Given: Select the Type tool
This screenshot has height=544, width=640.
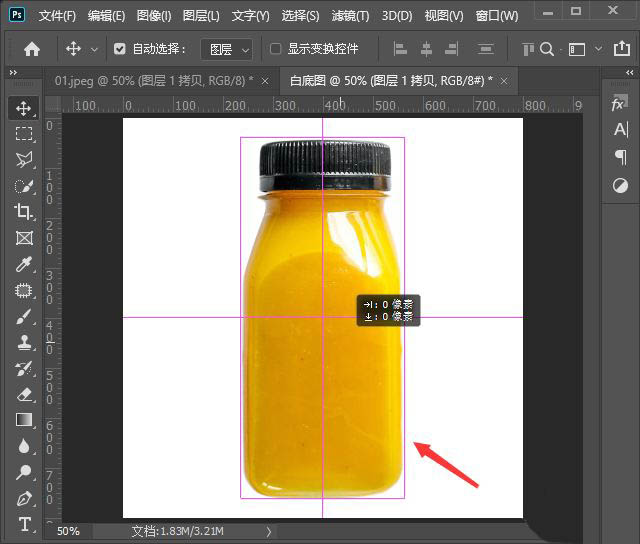Looking at the screenshot, I should (x=24, y=524).
